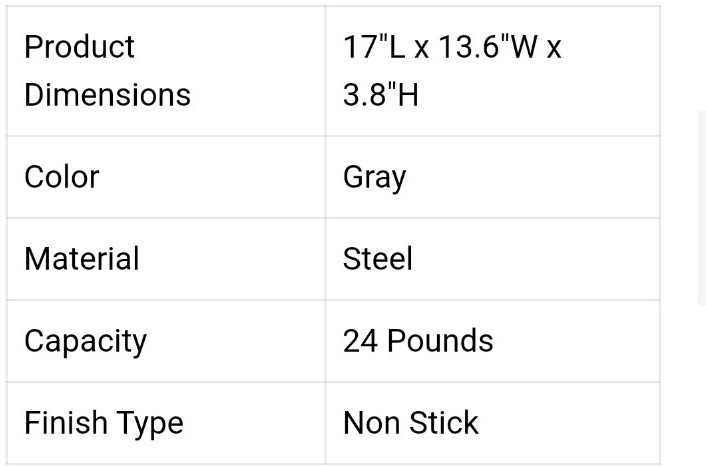Click the number 24 in Capacity row
The height and width of the screenshot is (467, 706).
(x=360, y=340)
